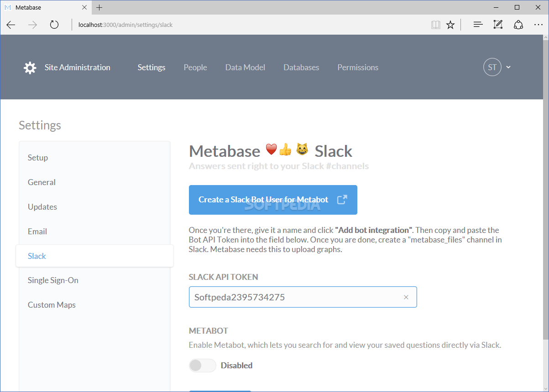Enable the Metabot toggle switch

[203, 366]
